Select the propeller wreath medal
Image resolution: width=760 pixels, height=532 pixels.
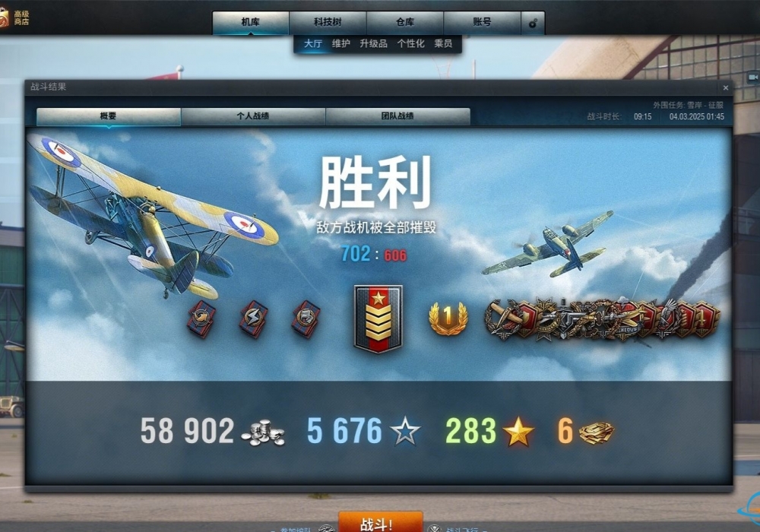pos(504,318)
